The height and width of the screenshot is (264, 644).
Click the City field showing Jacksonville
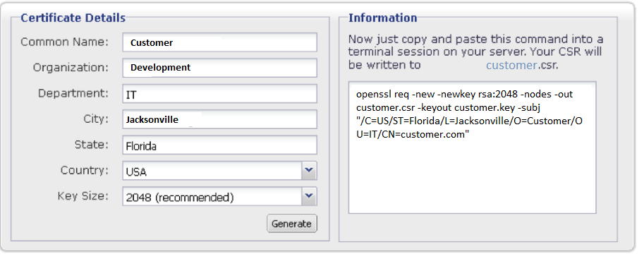click(220, 119)
